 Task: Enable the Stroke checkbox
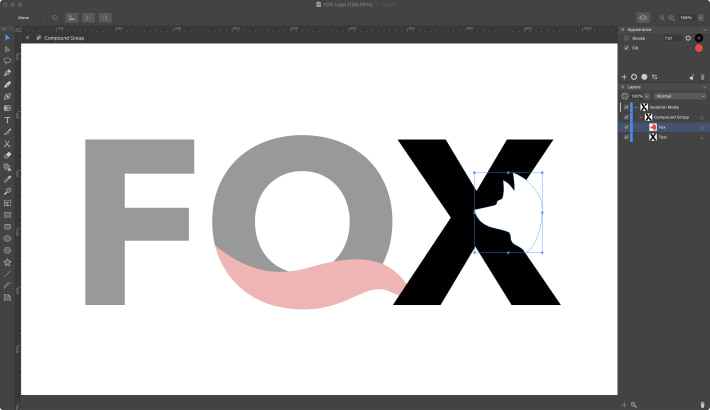click(627, 38)
